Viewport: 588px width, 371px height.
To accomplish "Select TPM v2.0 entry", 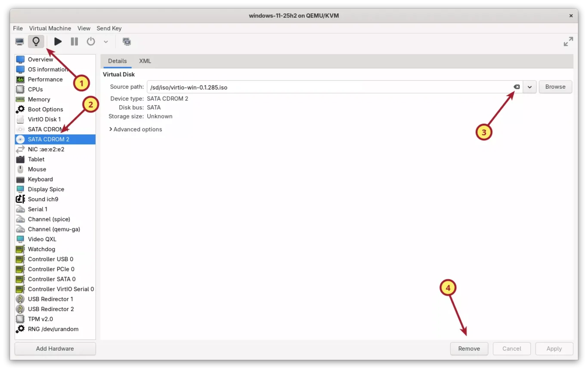I will (55, 319).
